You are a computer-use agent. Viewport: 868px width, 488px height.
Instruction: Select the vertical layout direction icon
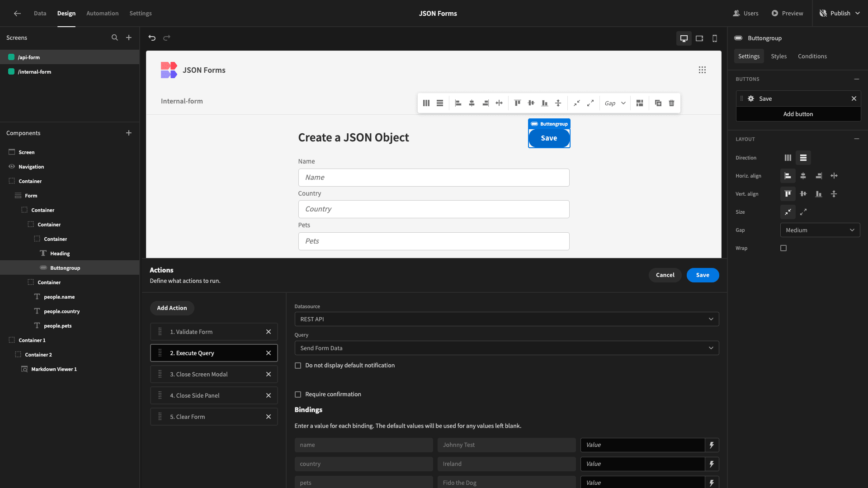803,158
